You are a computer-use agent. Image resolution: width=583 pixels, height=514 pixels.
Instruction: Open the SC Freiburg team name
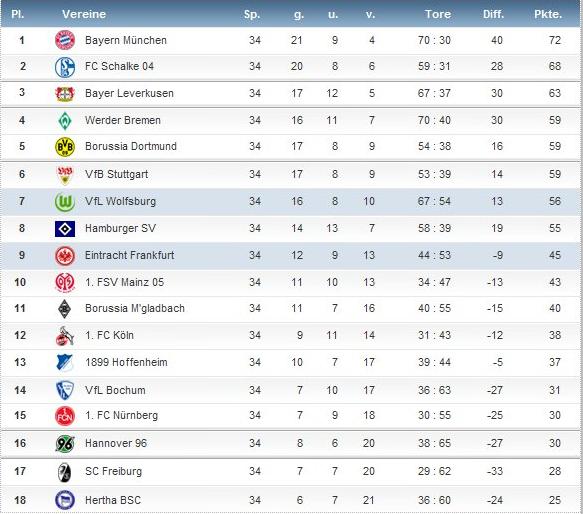(113, 471)
